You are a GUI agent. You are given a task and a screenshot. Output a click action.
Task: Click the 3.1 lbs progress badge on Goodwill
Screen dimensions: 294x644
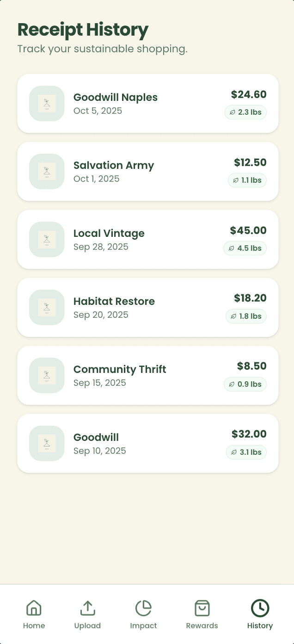pos(246,452)
